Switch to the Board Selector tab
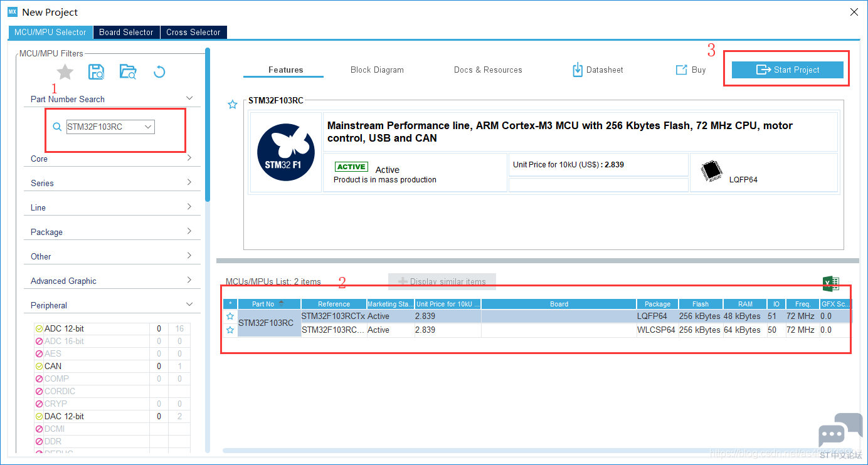 pos(126,32)
